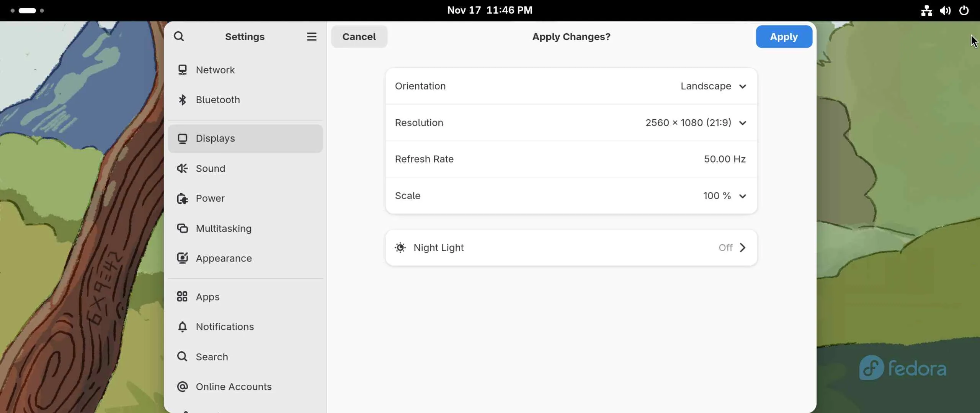Image resolution: width=980 pixels, height=413 pixels.
Task: Click the Apps grid icon in sidebar
Action: click(182, 297)
